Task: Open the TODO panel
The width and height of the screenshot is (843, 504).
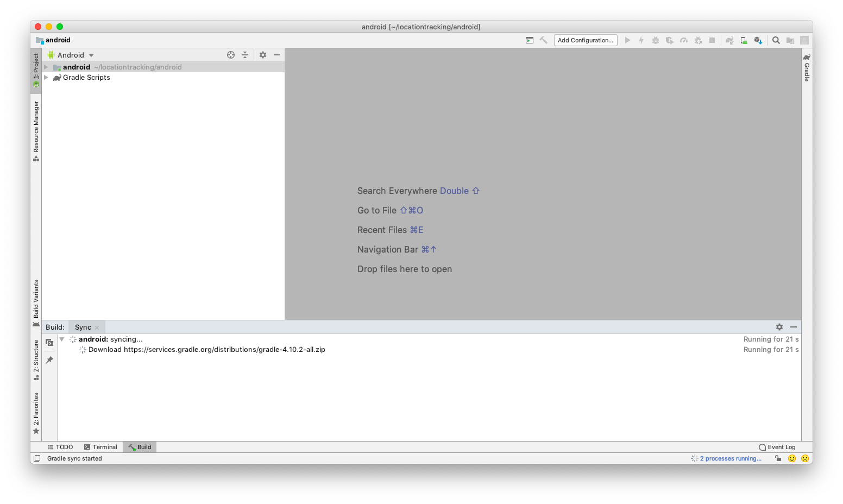Action: pyautogui.click(x=60, y=446)
